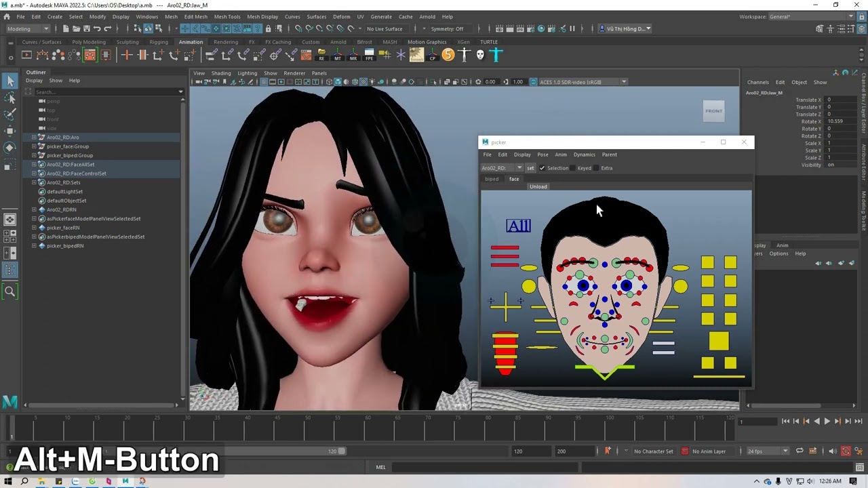Open the Channels menu in Channel Box
This screenshot has height=488, width=868.
[x=758, y=82]
